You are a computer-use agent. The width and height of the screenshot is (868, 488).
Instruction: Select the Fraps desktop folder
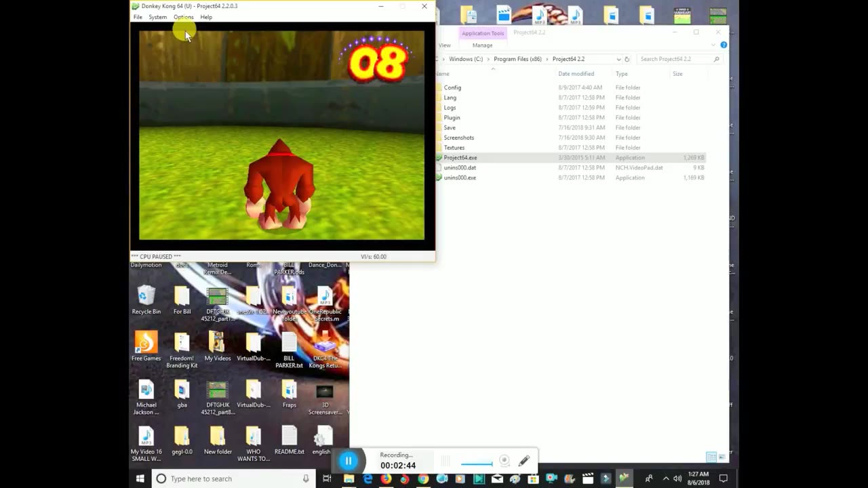point(290,394)
